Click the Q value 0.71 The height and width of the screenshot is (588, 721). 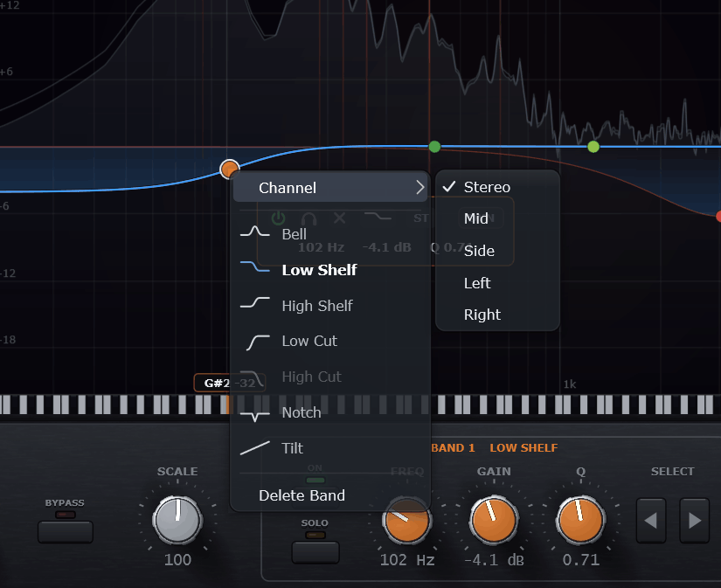581,560
